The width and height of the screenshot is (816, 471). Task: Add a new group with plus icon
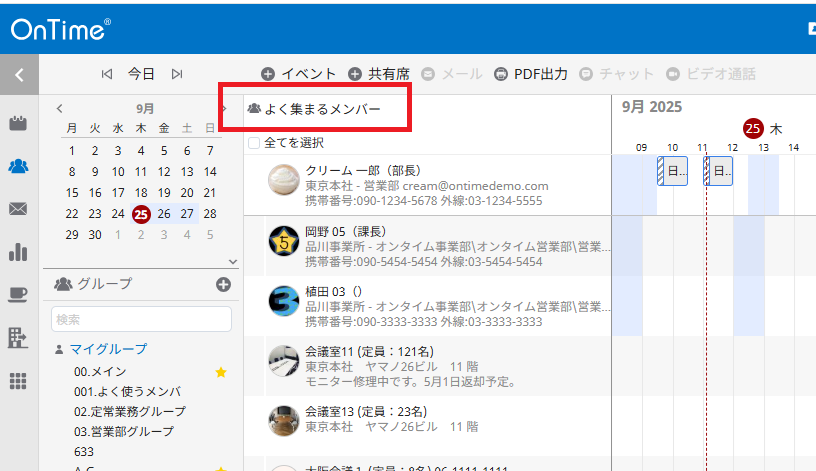(223, 284)
